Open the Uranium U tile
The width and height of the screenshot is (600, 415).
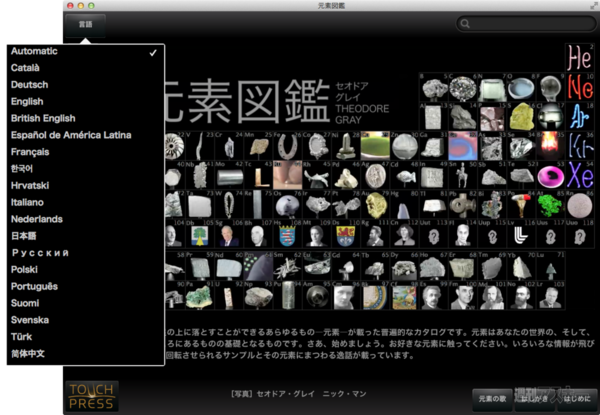pos(229,296)
